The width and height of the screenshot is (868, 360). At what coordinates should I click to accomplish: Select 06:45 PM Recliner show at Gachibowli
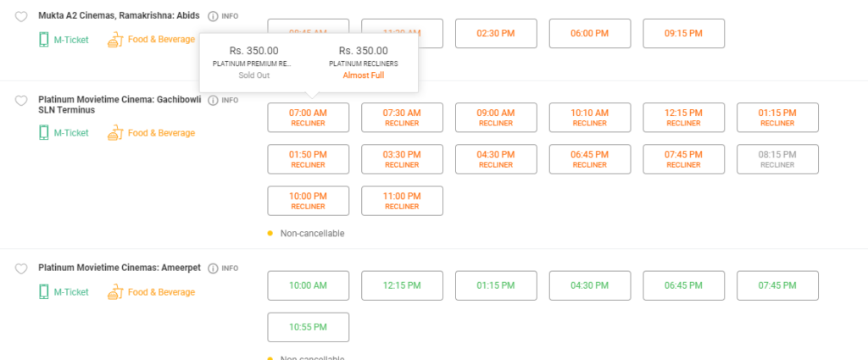(x=590, y=159)
